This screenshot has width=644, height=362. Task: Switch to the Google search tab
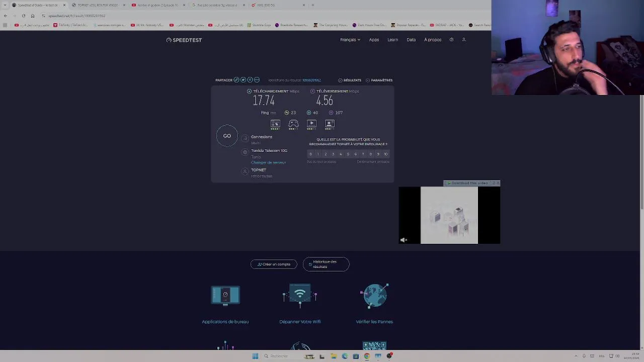tap(217, 5)
